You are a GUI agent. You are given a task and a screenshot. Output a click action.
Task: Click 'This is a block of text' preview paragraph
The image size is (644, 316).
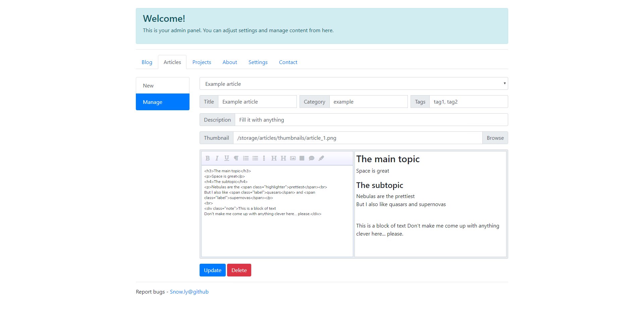[428, 230]
